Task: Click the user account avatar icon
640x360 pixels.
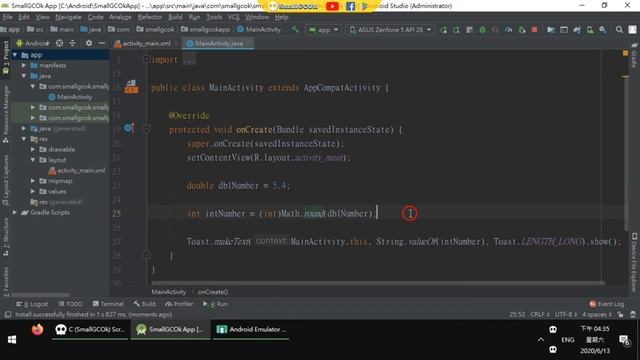Action: [x=632, y=30]
